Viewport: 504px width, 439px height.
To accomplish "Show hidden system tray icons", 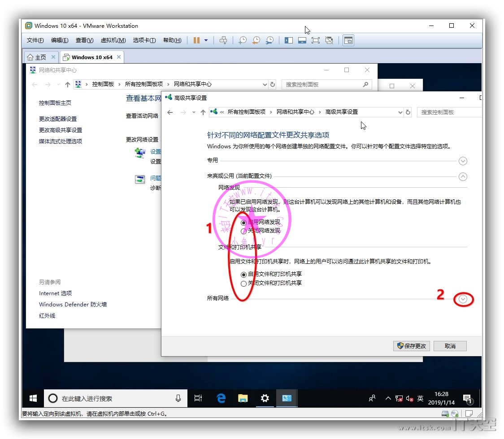I will click(x=388, y=399).
